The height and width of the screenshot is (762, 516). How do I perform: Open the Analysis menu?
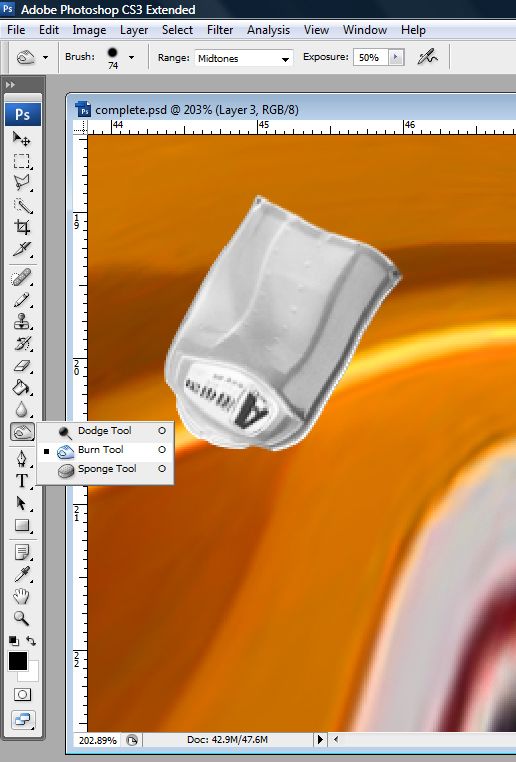[x=268, y=30]
